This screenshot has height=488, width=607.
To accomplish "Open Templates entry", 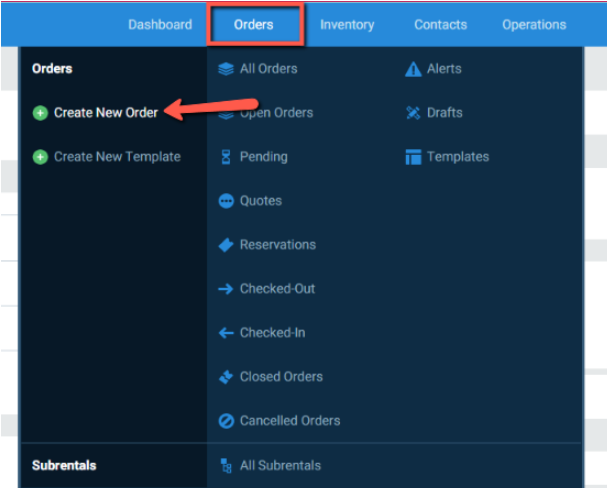I will pyautogui.click(x=458, y=157).
